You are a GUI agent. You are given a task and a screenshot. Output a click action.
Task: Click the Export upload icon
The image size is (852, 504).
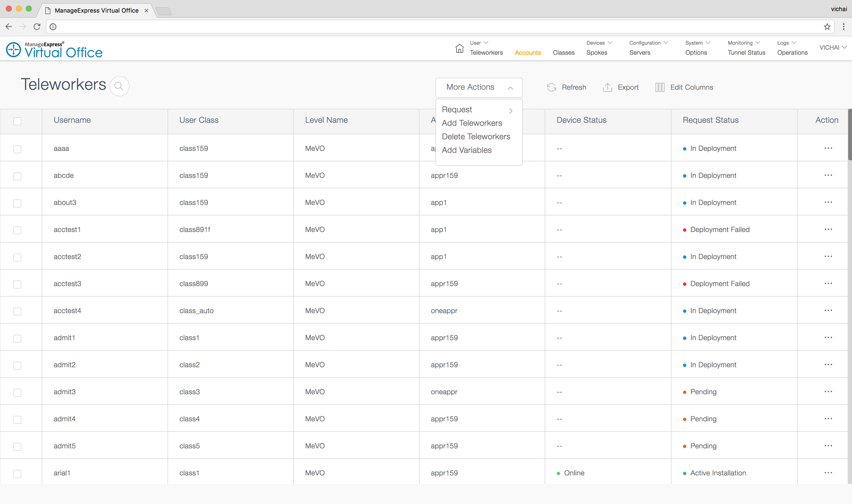click(607, 87)
